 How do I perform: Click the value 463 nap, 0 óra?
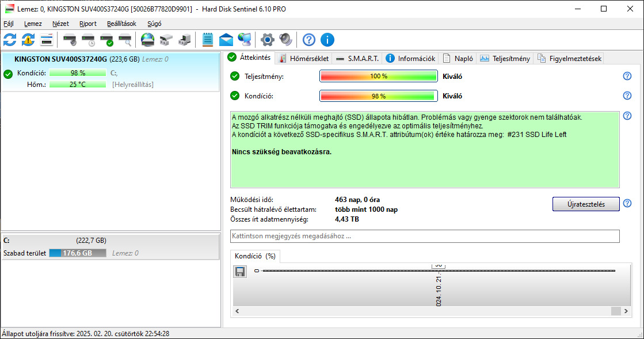tap(357, 200)
